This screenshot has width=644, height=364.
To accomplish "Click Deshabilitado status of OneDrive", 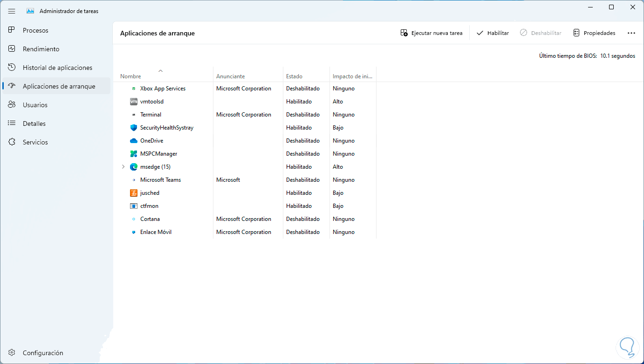I will 303,141.
